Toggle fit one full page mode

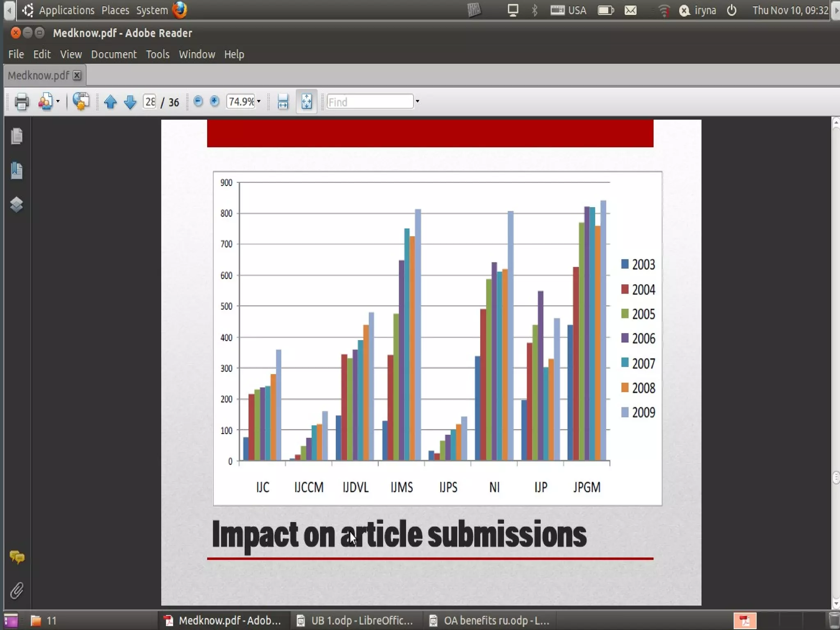[306, 102]
